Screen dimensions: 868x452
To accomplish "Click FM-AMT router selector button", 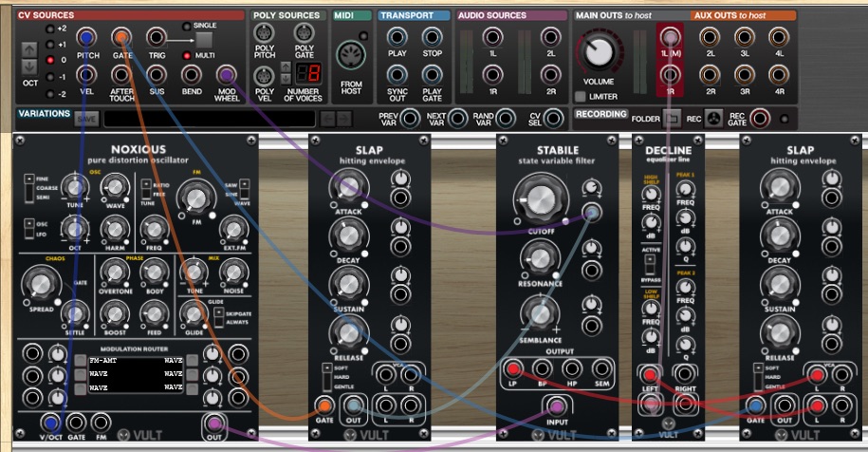I will [81, 361].
